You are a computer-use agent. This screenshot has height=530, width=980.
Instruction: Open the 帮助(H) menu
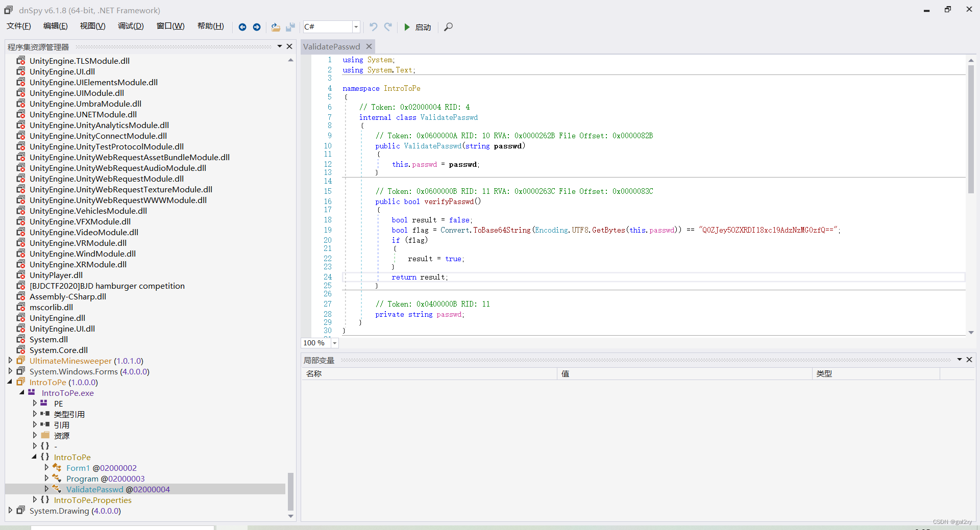click(211, 26)
